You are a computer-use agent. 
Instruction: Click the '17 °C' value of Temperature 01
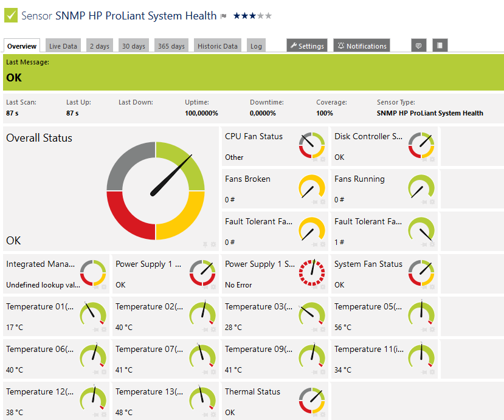(15, 328)
